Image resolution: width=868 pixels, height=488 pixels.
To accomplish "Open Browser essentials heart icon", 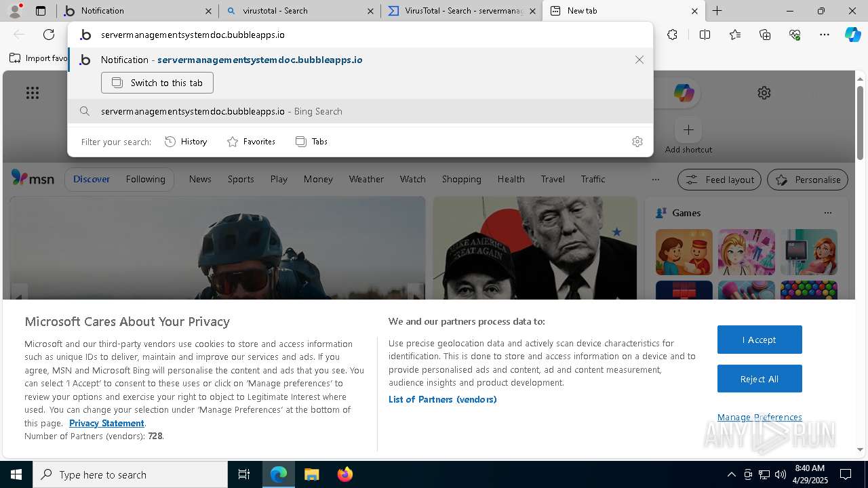I will tap(795, 35).
